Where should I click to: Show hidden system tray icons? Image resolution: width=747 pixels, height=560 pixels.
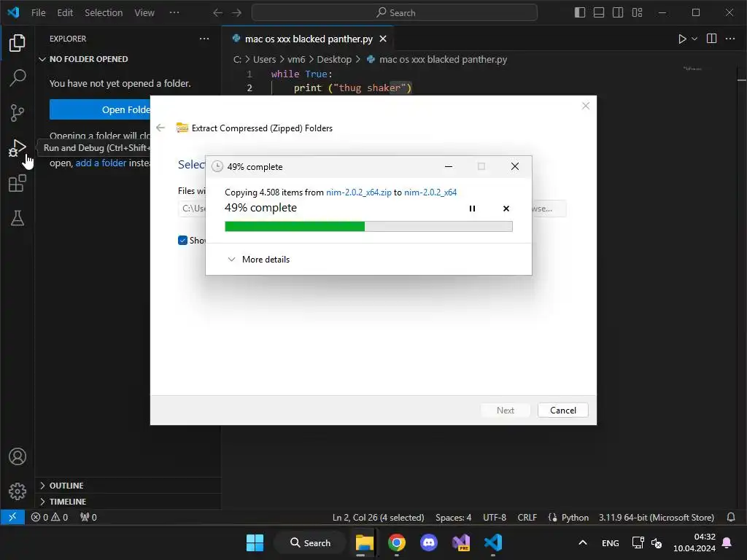pos(582,542)
